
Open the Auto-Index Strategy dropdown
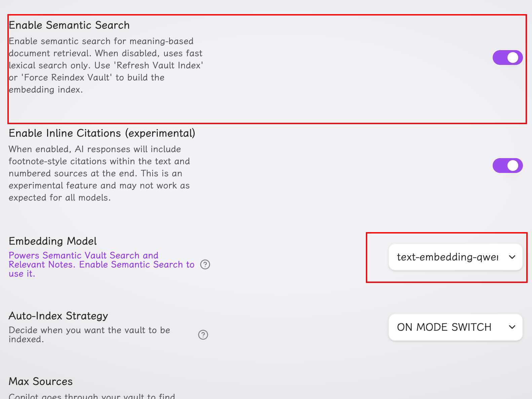[455, 327]
